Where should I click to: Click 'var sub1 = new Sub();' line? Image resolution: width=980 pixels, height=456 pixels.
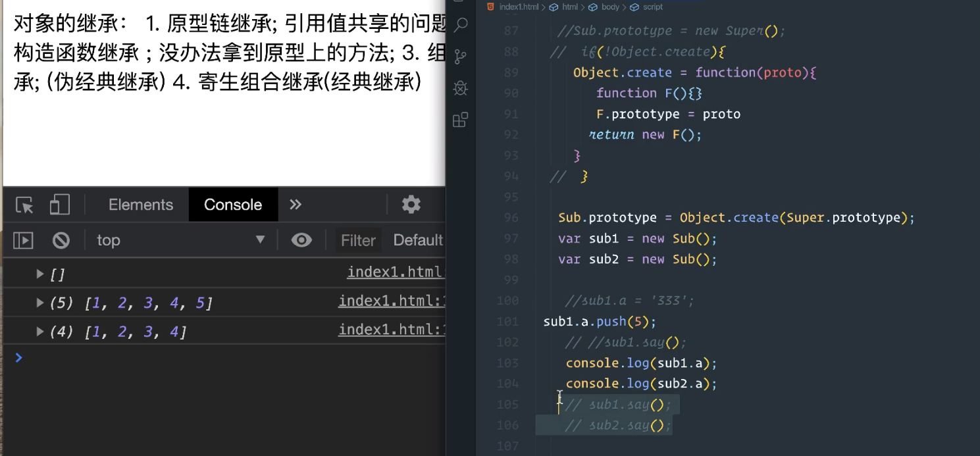[637, 238]
